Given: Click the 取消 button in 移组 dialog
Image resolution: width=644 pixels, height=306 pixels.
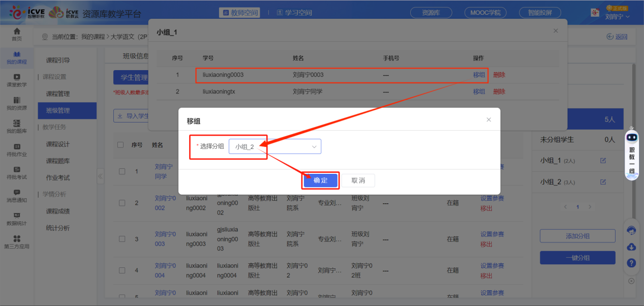Looking at the screenshot, I should (358, 180).
